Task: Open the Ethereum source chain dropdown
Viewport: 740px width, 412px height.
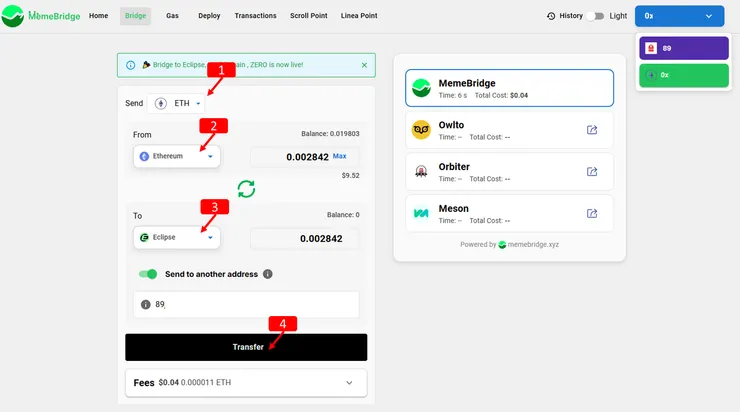Action: pyautogui.click(x=177, y=156)
